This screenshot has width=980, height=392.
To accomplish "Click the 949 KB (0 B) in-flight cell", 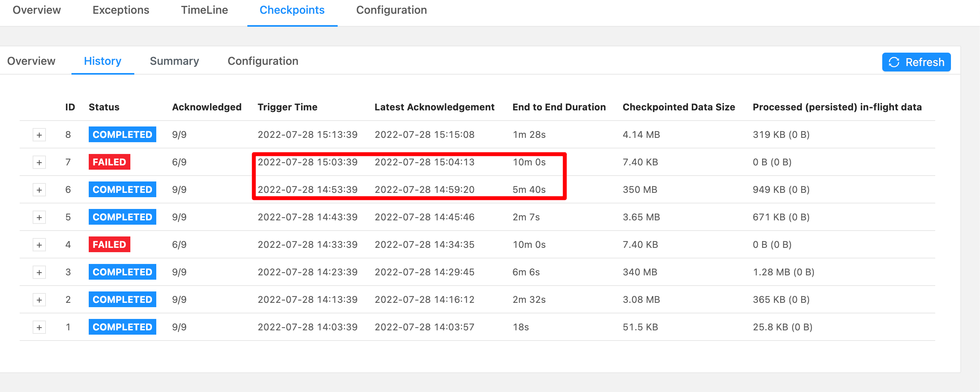I will pos(781,190).
